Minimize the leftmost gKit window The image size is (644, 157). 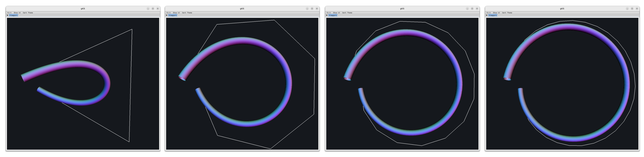point(148,9)
